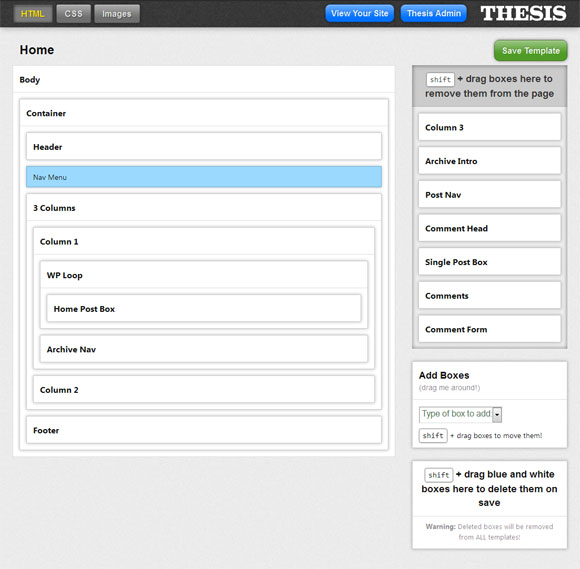Click the THESIS logo
Image resolution: width=580 pixels, height=569 pixels.
coord(523,13)
